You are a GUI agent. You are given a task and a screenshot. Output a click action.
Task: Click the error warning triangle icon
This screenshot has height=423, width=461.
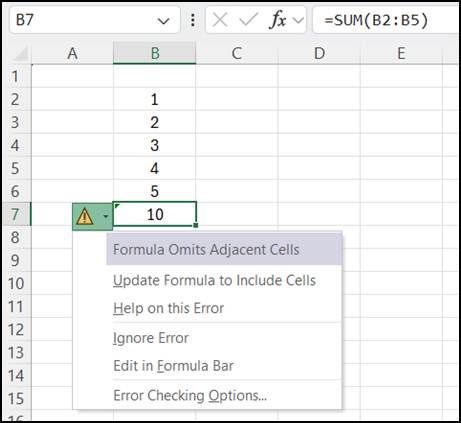pyautogui.click(x=85, y=216)
